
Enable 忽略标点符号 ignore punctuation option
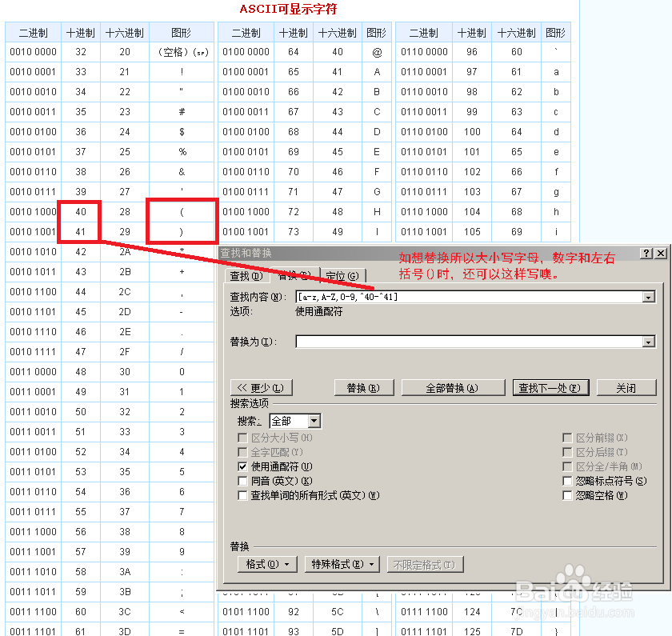tap(567, 481)
